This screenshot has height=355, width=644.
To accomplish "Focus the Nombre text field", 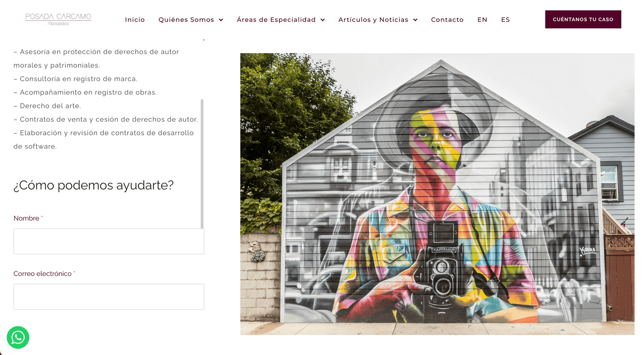I will pos(109,241).
